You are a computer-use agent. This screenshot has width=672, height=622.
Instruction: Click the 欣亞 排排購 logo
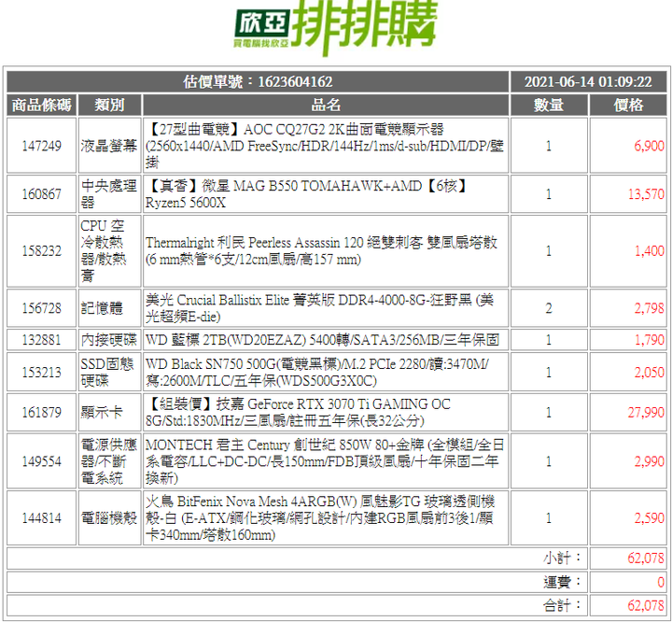coord(335,26)
